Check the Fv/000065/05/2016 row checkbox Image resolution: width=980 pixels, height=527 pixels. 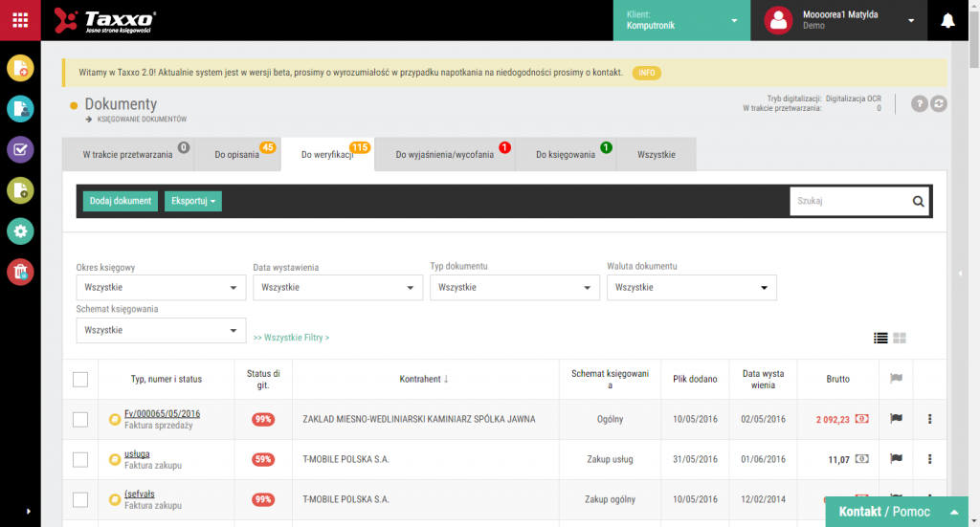pyautogui.click(x=80, y=420)
